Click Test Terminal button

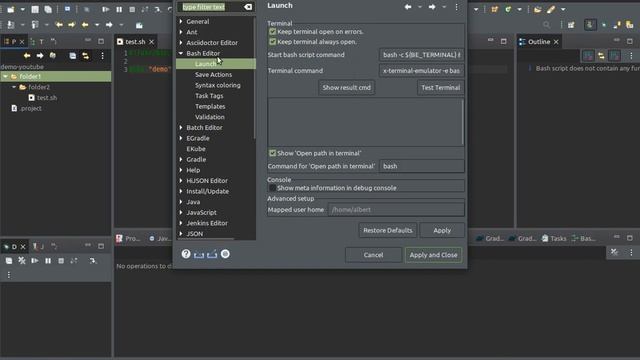[x=440, y=87]
